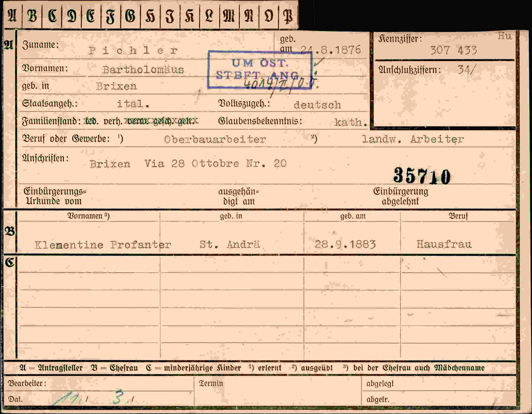The height and width of the screenshot is (414, 532).
Task: Click the unstruck marital status 'verh.'
Action: coord(113,121)
